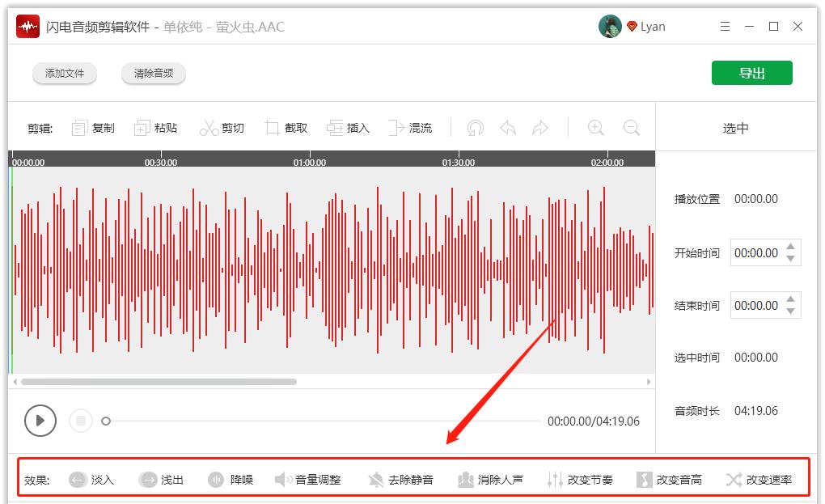Click the green 导出 export button
Screen dimensions: 825x504
[751, 72]
